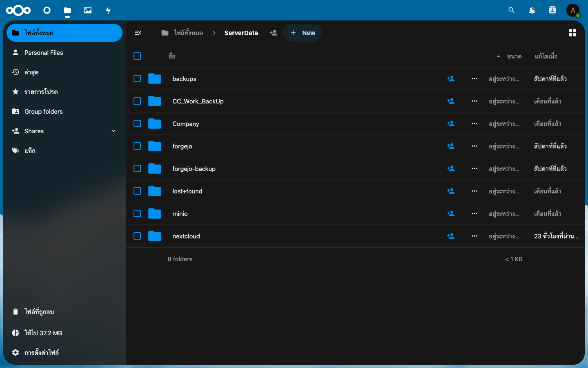
Task: Open actions menu for forgejo
Action: 474,146
